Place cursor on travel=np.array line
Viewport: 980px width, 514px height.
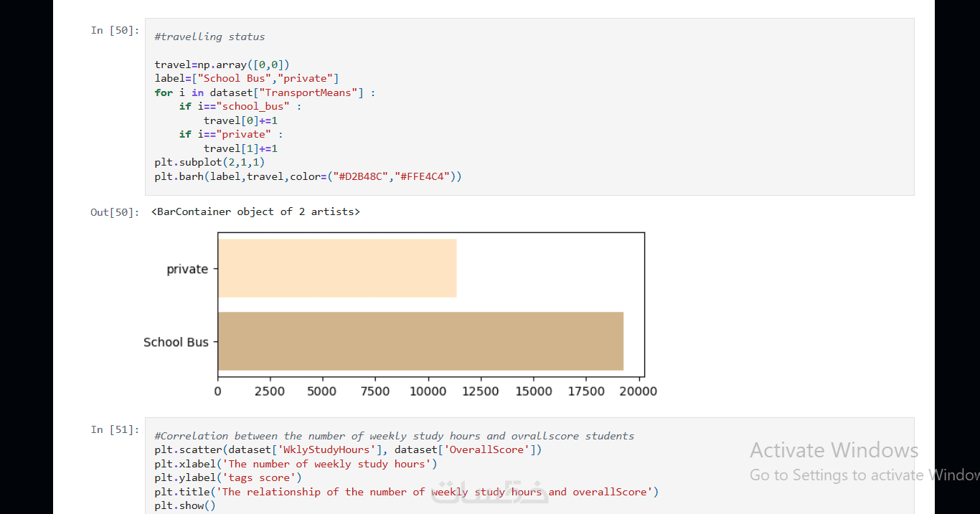click(222, 65)
